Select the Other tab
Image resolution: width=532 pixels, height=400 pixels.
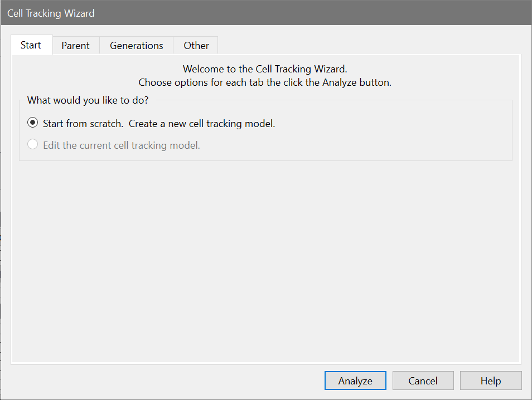pyautogui.click(x=196, y=46)
